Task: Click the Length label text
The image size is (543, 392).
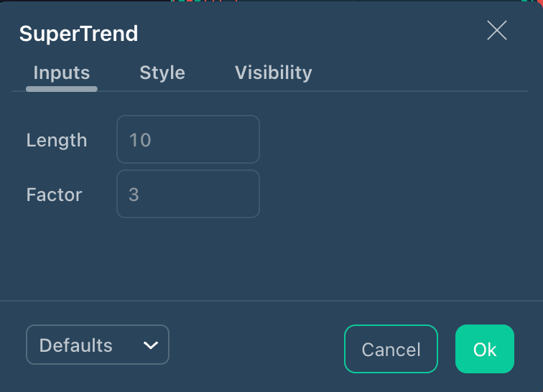Action: click(57, 141)
